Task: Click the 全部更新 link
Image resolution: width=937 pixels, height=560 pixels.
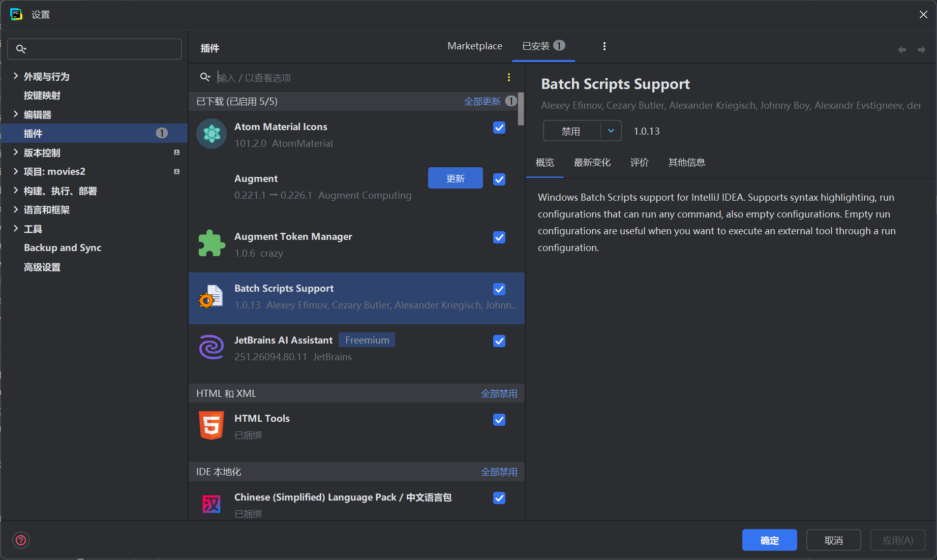Action: [482, 101]
